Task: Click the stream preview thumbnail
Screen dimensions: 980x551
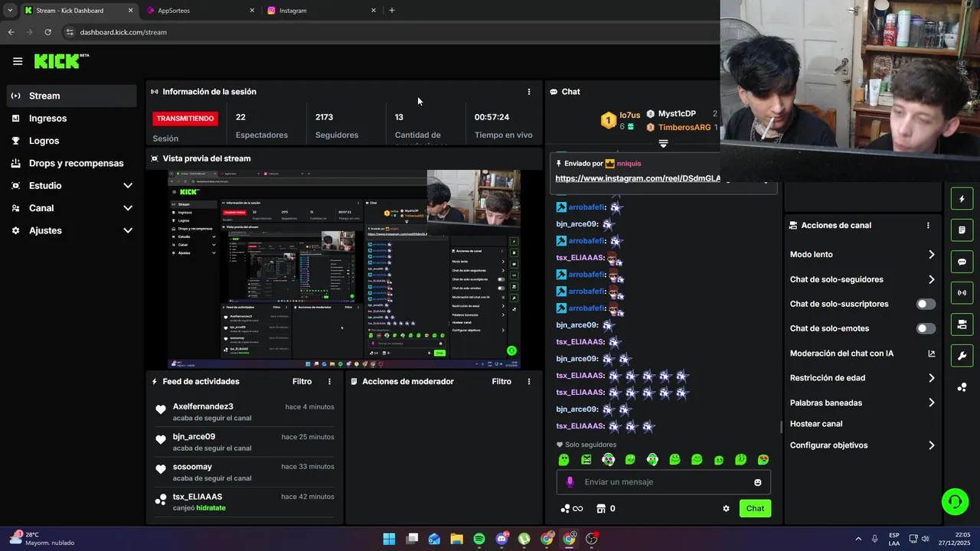Action: click(x=344, y=269)
